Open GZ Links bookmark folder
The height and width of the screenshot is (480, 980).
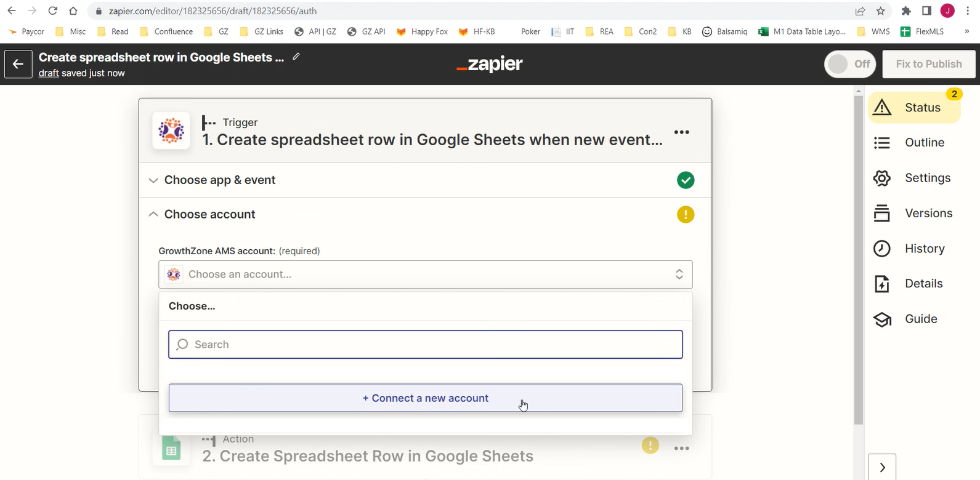262,31
